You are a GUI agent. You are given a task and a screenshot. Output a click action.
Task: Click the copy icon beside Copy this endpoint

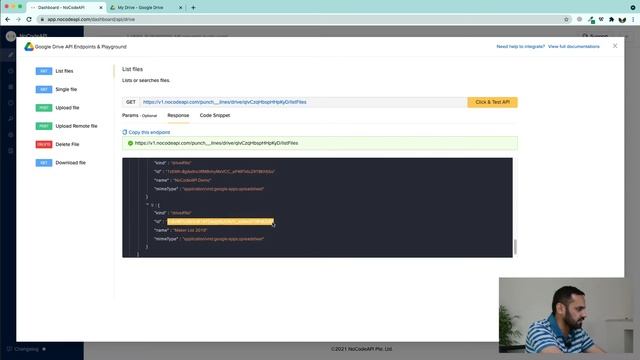pyautogui.click(x=124, y=132)
